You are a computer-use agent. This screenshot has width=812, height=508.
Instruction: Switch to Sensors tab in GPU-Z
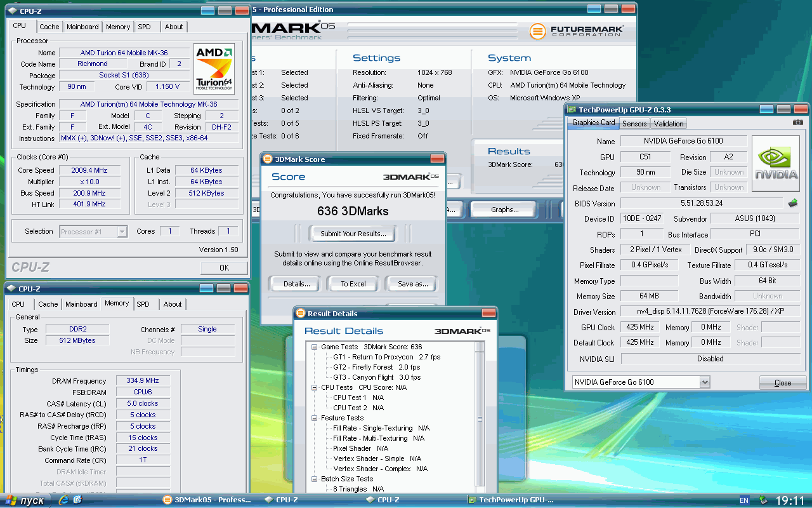click(x=634, y=124)
